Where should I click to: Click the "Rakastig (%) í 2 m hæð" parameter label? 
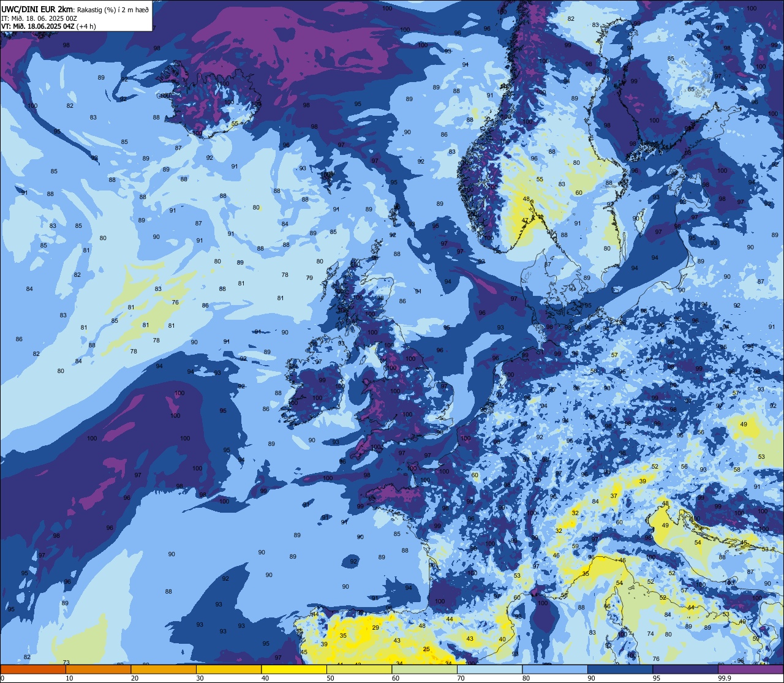(x=112, y=9)
